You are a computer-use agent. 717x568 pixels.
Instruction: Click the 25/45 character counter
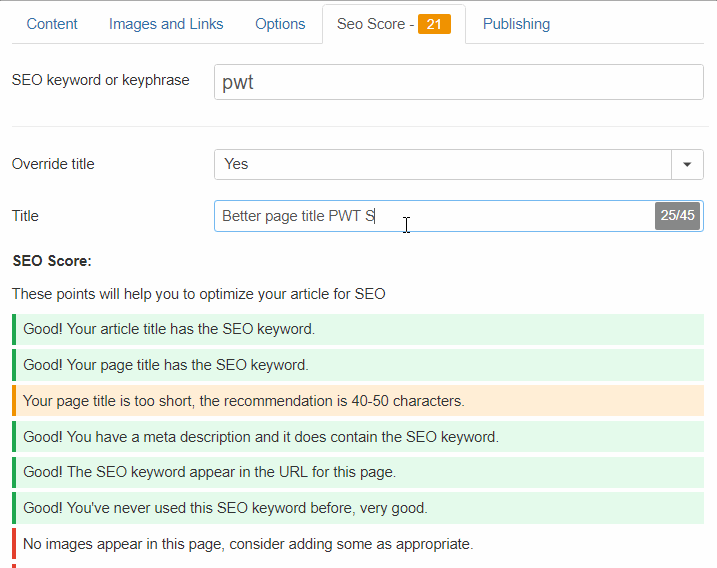pos(677,215)
